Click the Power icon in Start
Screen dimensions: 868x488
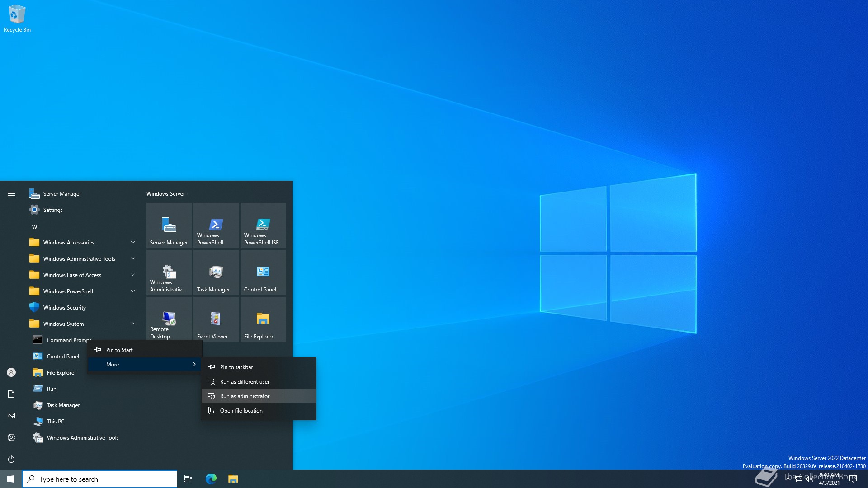click(11, 459)
